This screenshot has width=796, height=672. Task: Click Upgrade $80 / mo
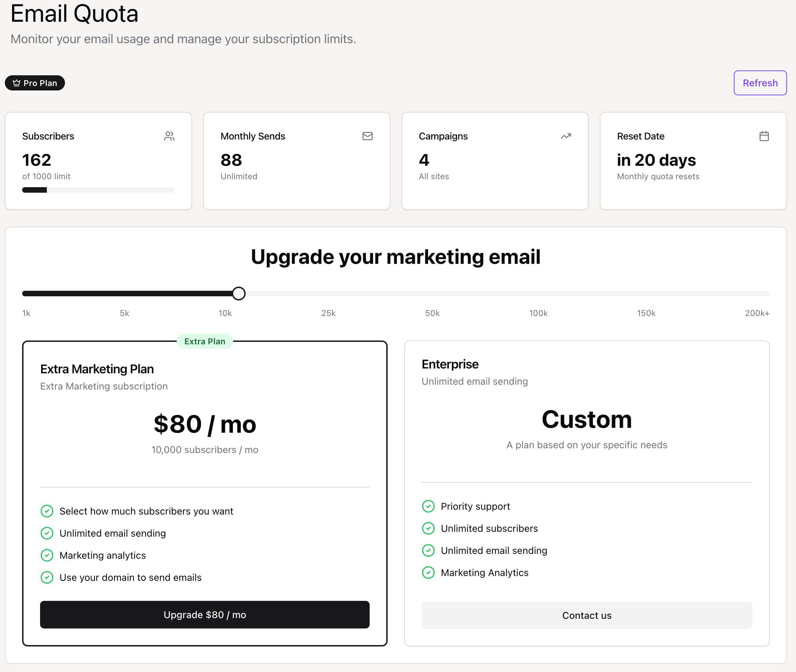tap(205, 614)
